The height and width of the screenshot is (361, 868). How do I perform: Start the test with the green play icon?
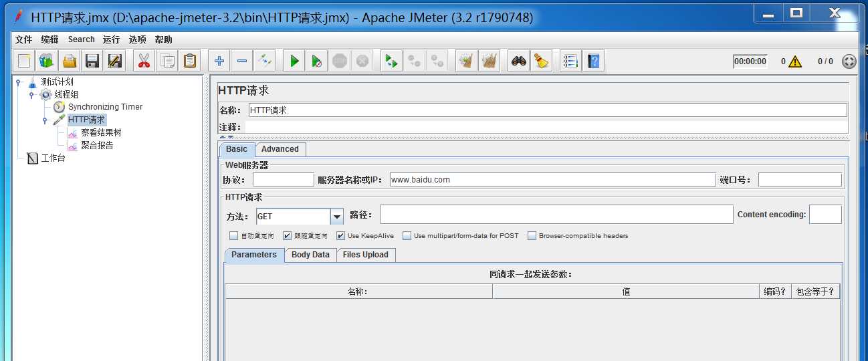click(x=294, y=61)
